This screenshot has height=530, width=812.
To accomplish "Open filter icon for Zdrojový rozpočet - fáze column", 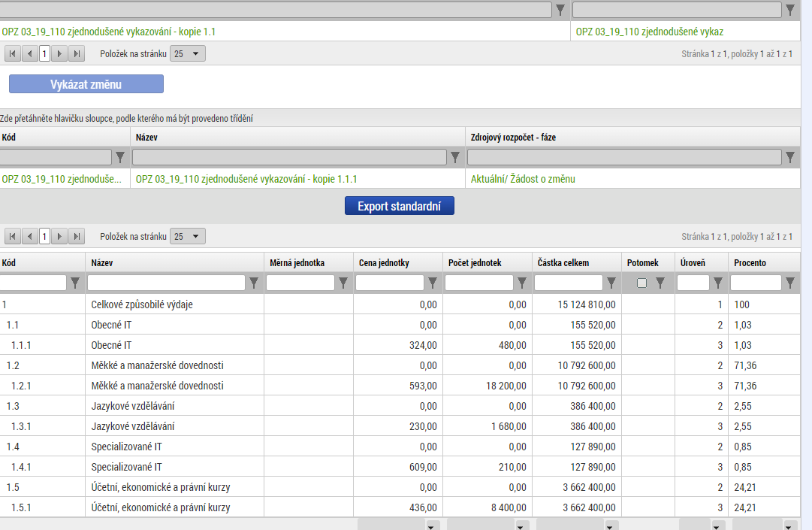I will [x=790, y=157].
